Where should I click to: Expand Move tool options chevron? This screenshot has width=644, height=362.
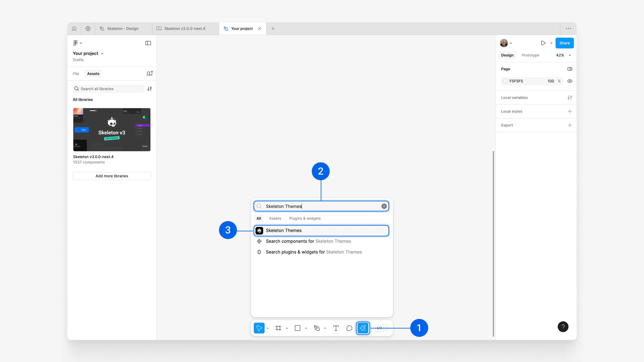(x=267, y=328)
